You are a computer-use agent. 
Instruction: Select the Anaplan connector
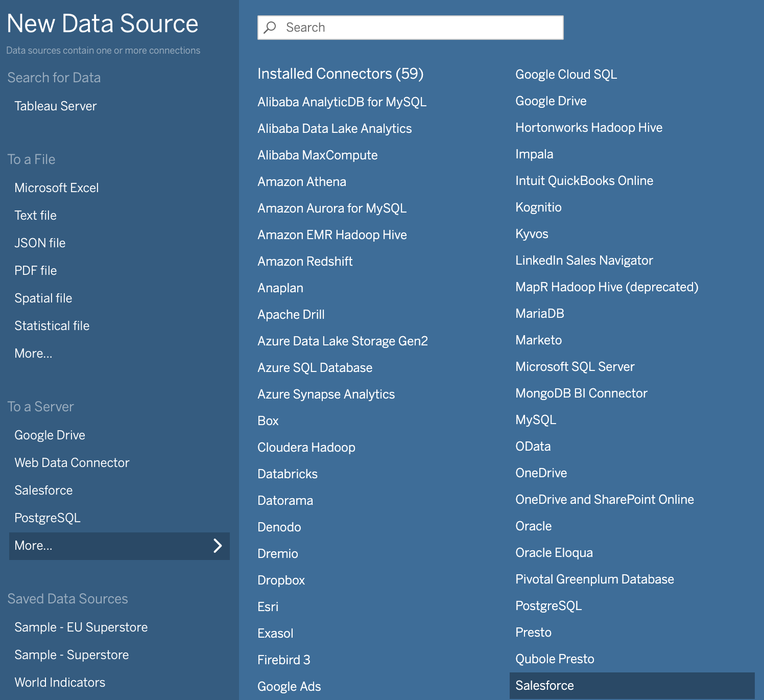(x=280, y=288)
